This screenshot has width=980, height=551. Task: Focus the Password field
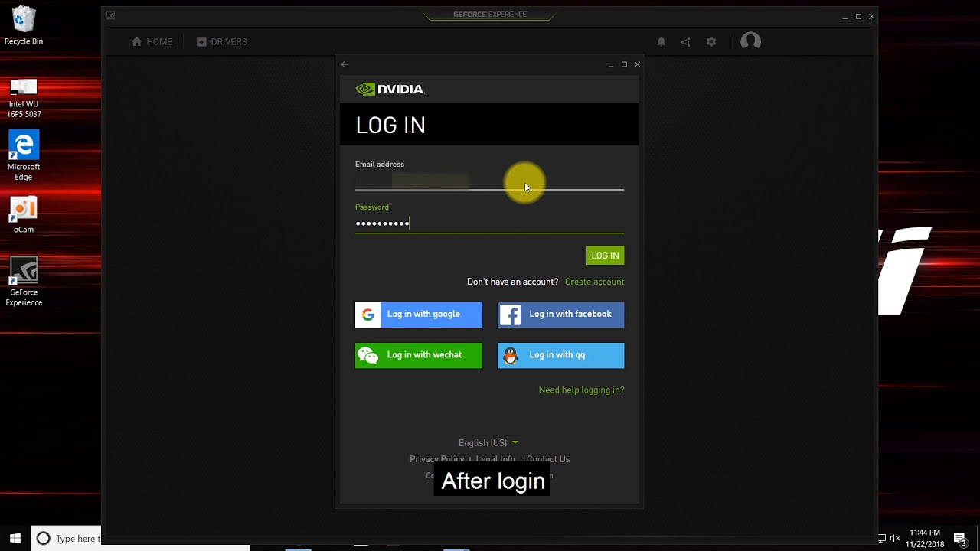click(x=489, y=223)
